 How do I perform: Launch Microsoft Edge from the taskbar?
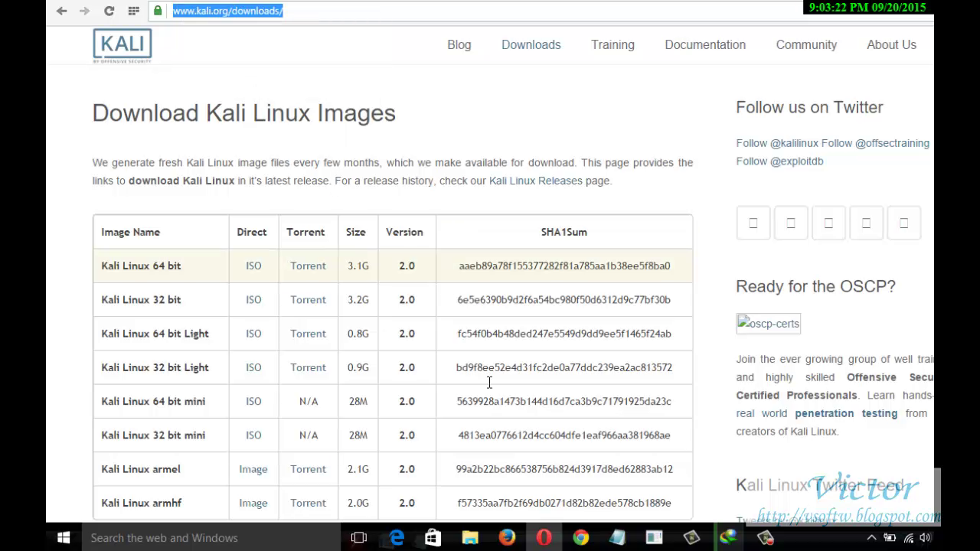tap(397, 537)
